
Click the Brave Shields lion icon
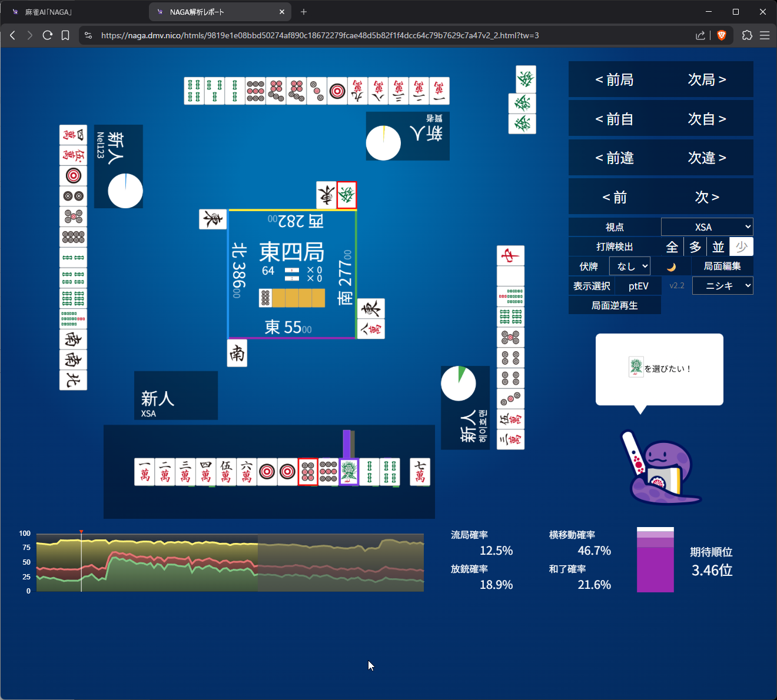pos(722,35)
